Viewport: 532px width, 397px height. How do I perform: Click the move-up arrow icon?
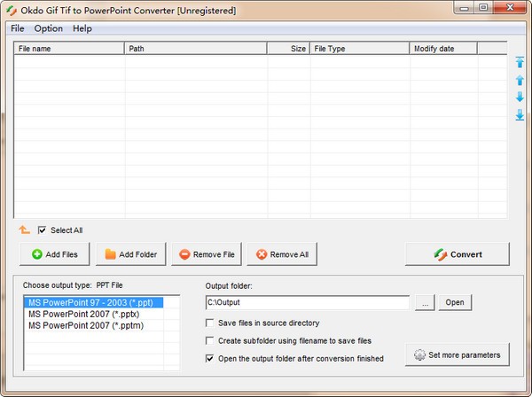click(x=520, y=80)
